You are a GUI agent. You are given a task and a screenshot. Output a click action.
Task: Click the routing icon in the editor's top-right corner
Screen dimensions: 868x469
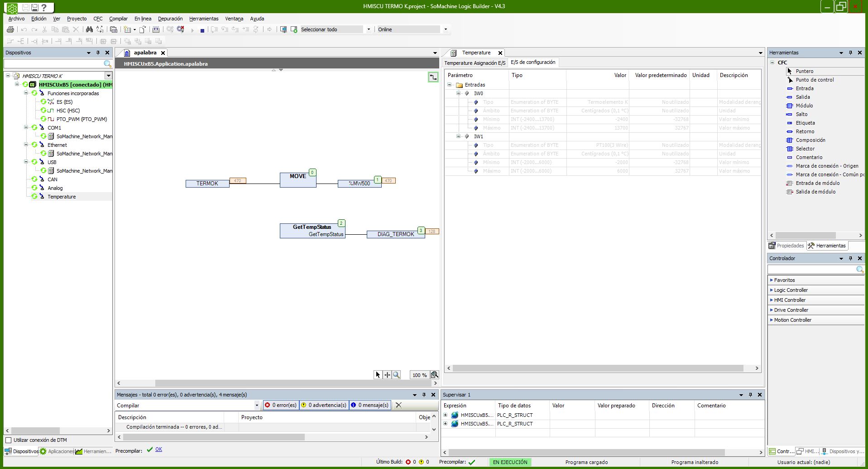tap(433, 77)
